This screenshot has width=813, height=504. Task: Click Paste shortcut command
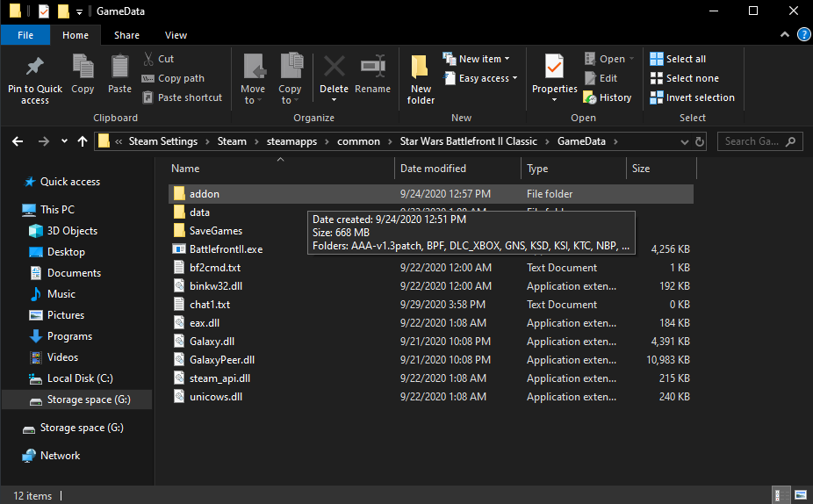pos(182,97)
